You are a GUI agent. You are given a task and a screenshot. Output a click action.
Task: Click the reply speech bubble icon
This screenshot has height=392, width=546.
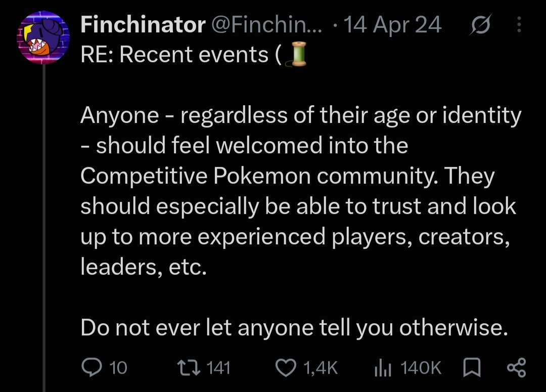pyautogui.click(x=92, y=368)
